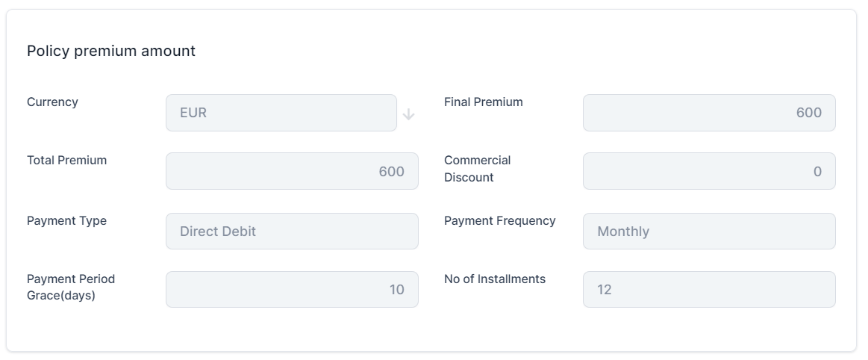
Task: Focus the Final Premium input field
Action: coord(708,113)
